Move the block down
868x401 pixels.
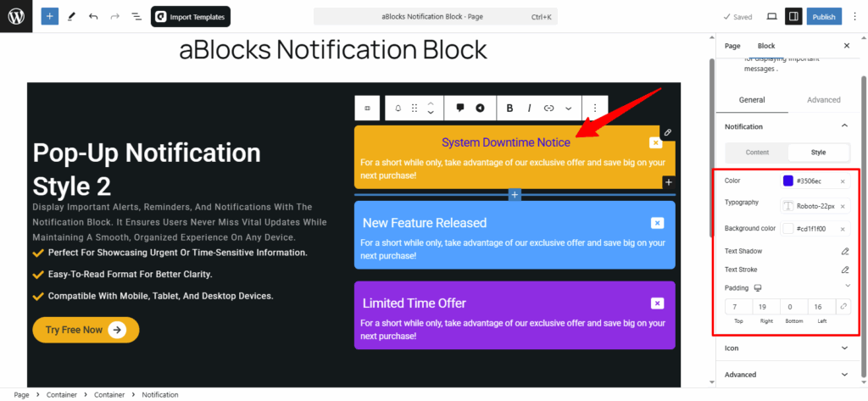click(430, 113)
